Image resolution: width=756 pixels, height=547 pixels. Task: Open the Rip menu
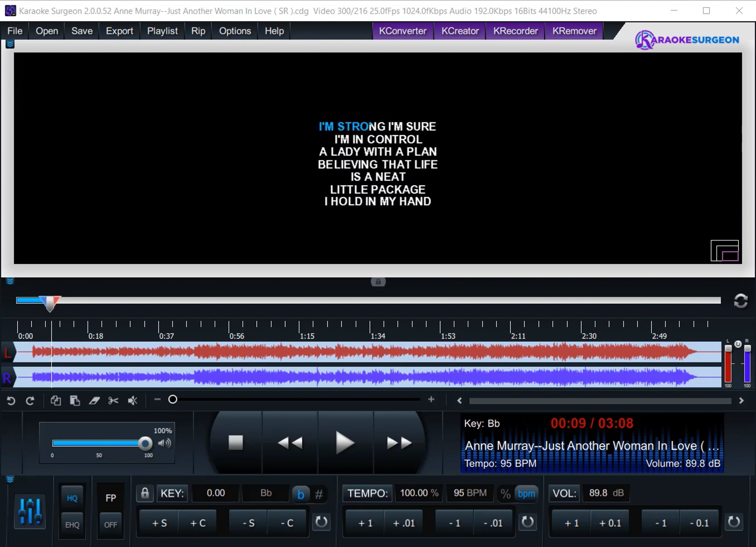198,31
